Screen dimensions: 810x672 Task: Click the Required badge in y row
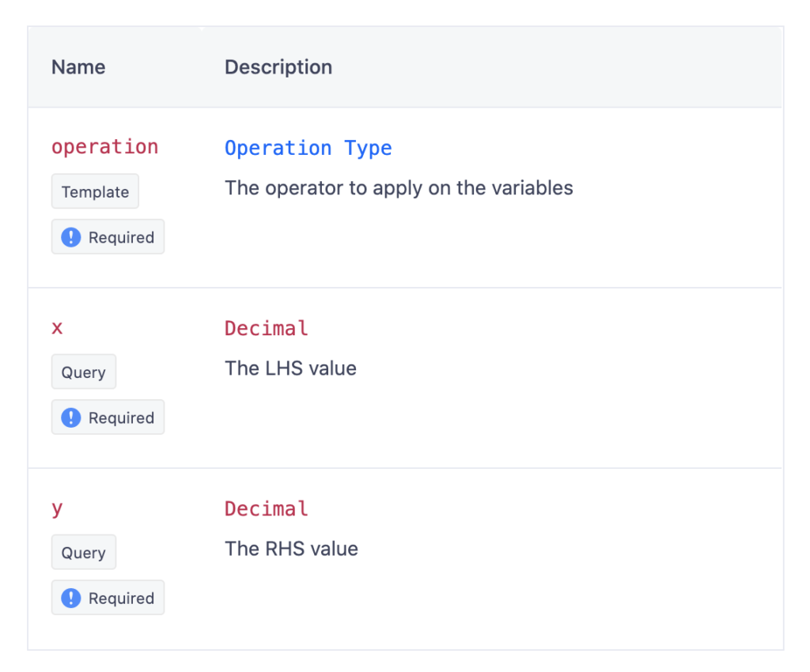pos(108,597)
